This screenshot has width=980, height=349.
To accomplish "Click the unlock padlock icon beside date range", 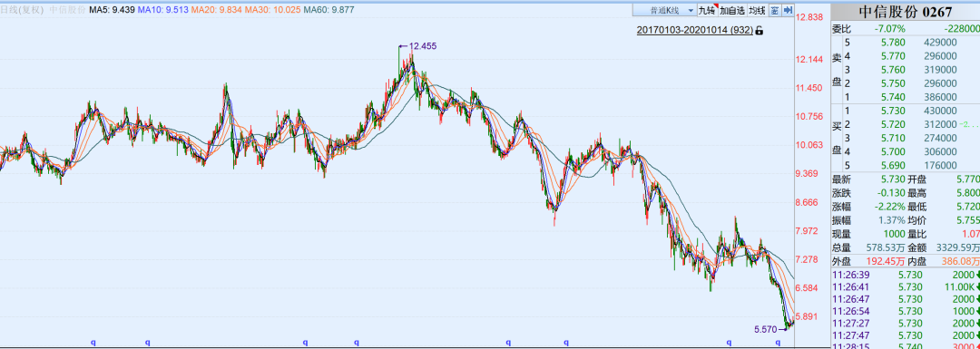I will [759, 30].
